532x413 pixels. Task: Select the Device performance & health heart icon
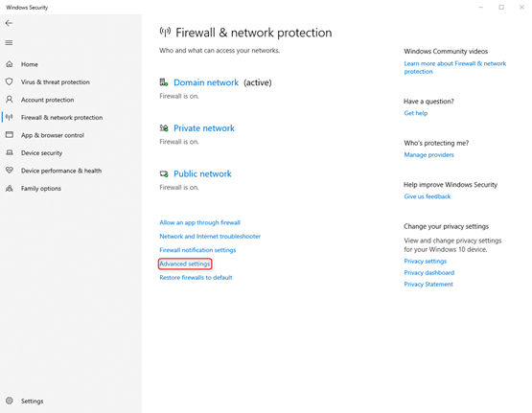pyautogui.click(x=10, y=171)
